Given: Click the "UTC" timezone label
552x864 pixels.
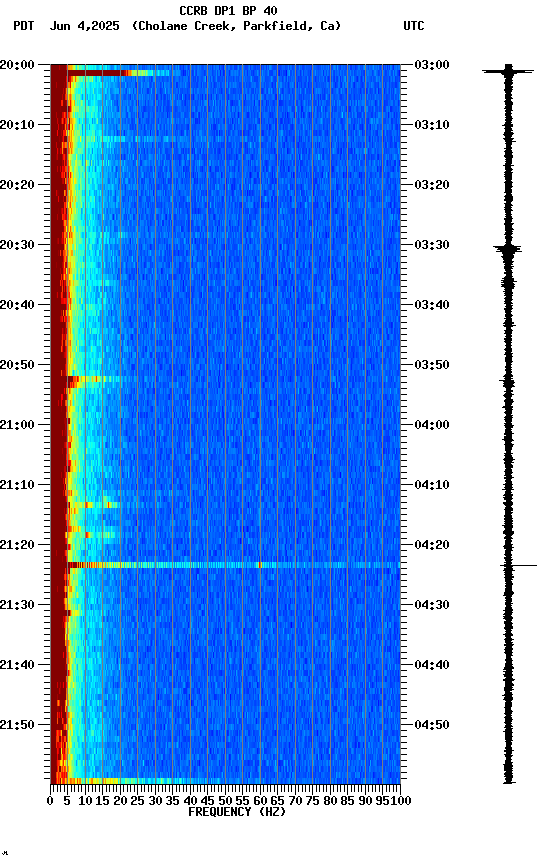Looking at the screenshot, I should (x=414, y=26).
